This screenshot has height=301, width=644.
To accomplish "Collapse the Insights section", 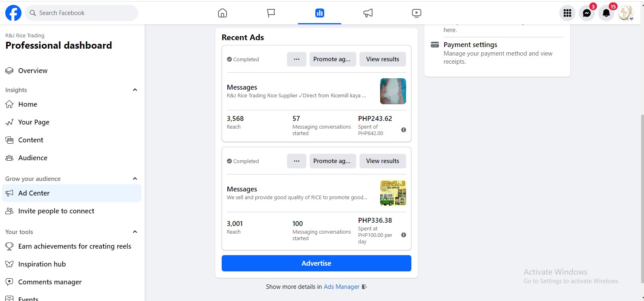I will [135, 90].
